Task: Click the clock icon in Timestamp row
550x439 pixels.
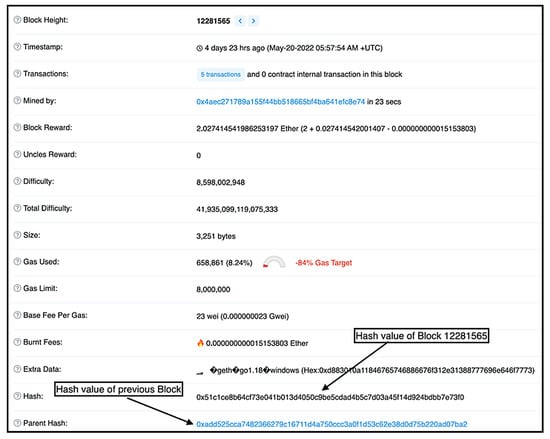Action: pyautogui.click(x=199, y=48)
